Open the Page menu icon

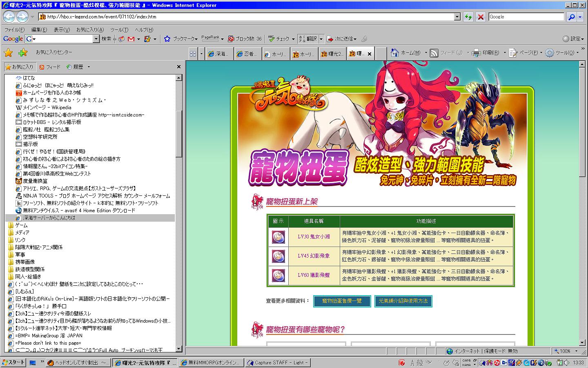(513, 53)
